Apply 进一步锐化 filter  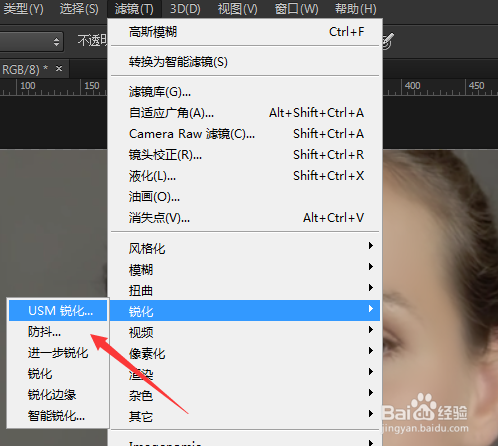58,353
